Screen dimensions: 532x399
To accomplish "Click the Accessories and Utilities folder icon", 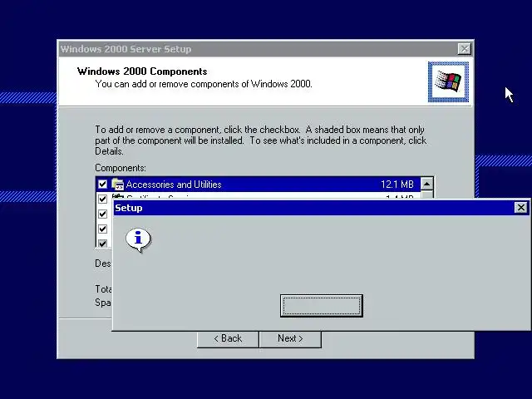I will [118, 185].
